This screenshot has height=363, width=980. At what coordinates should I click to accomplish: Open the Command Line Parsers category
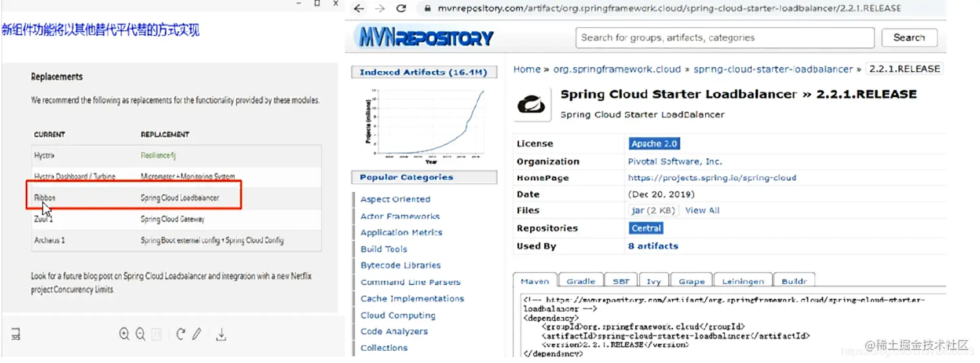pos(410,283)
